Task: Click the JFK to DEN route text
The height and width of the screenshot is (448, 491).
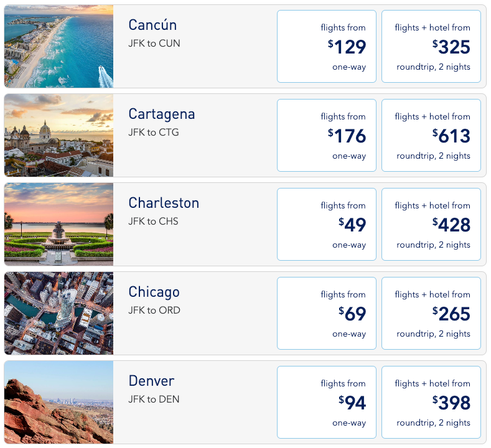Action: point(154,399)
